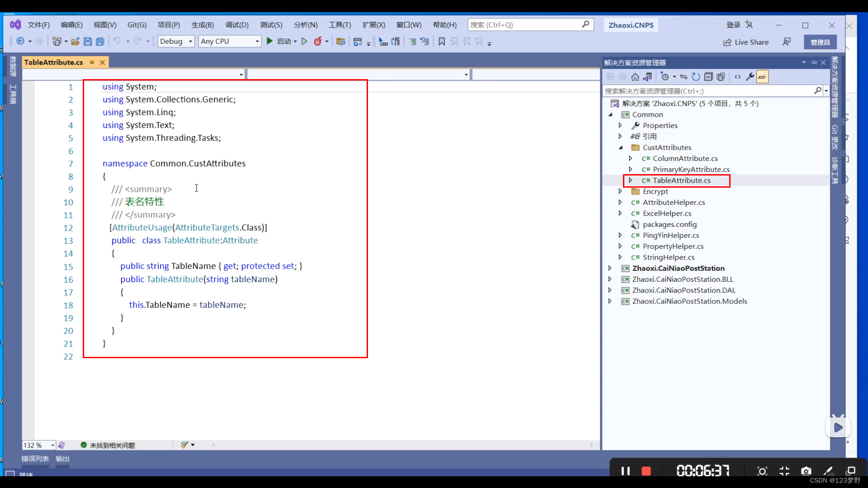The height and width of the screenshot is (488, 868).
Task: Open the 输出 tab at bottom
Action: coord(62,459)
